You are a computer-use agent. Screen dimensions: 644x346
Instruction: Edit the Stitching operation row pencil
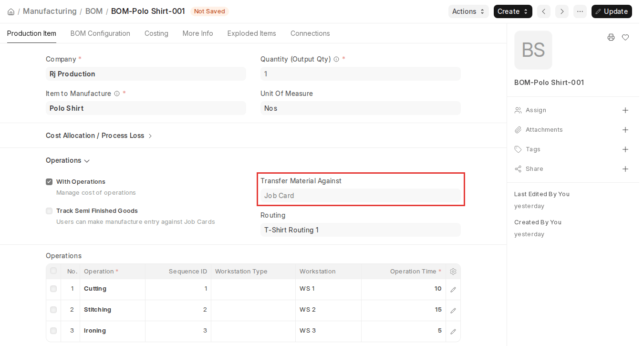453,310
